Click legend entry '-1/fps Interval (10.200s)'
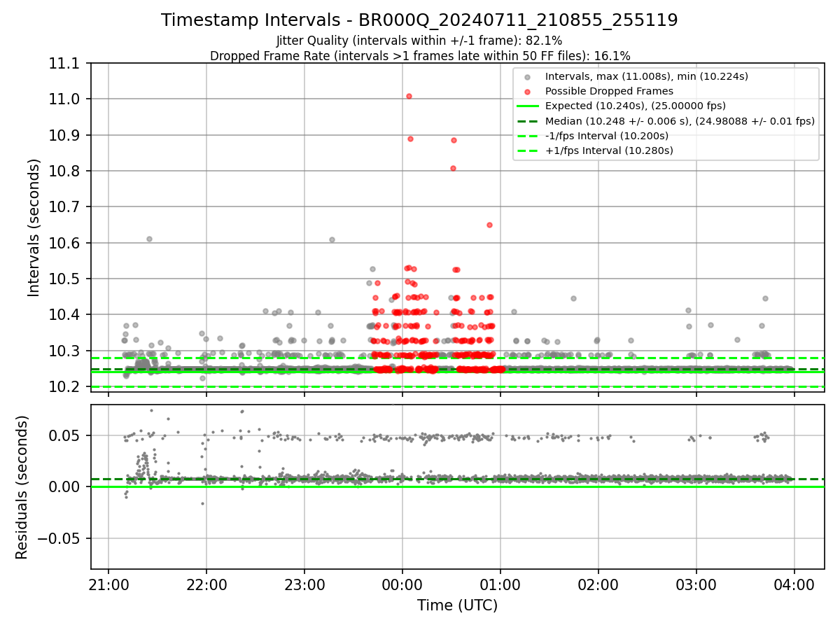Viewport: 840px width, 630px height. click(x=607, y=135)
